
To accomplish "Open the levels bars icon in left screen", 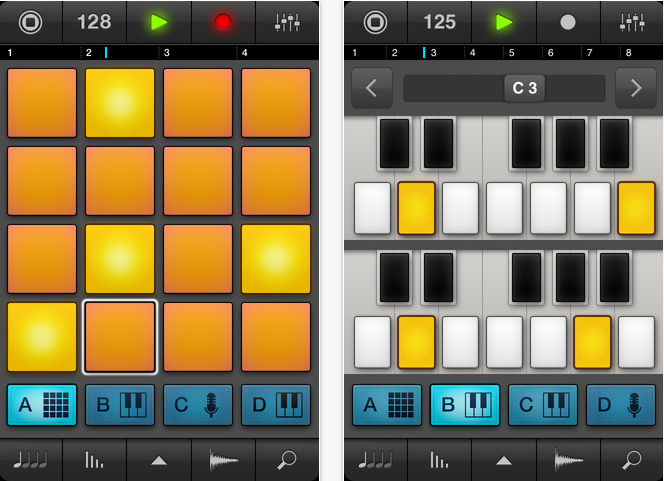I will (x=94, y=460).
